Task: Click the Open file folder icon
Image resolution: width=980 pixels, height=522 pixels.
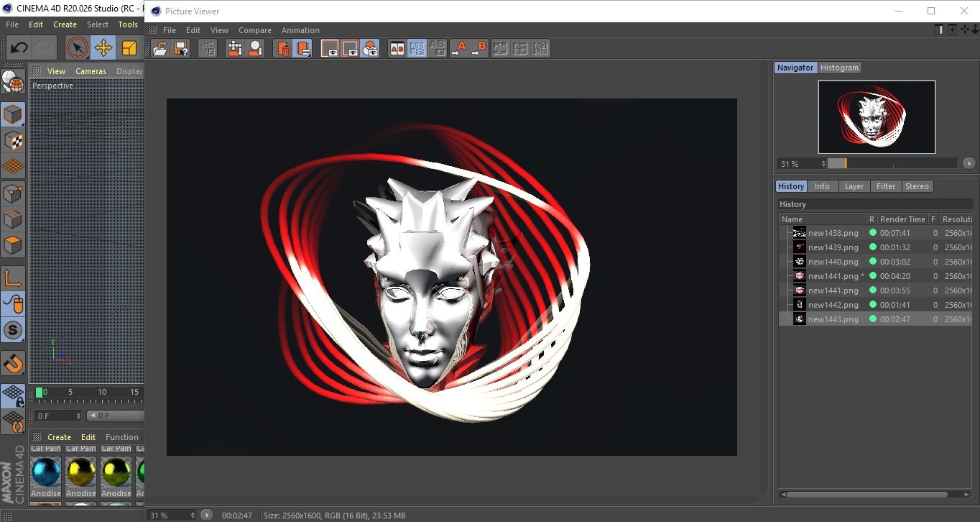Action: coord(160,48)
